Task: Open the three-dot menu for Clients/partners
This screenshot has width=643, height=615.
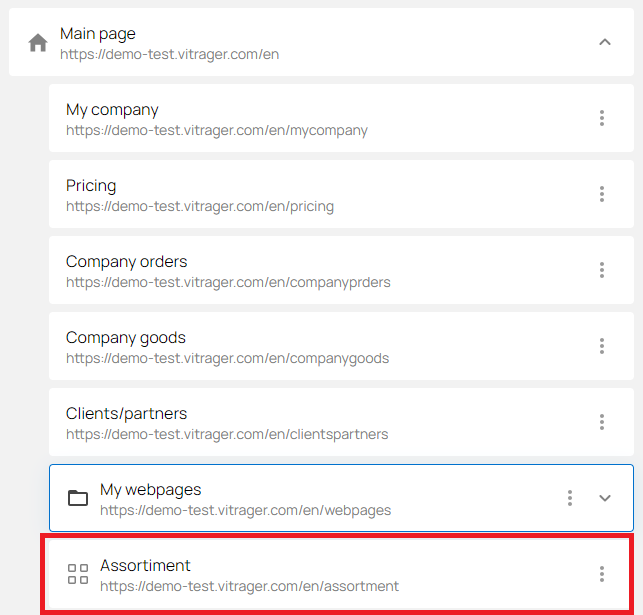Action: 602,422
